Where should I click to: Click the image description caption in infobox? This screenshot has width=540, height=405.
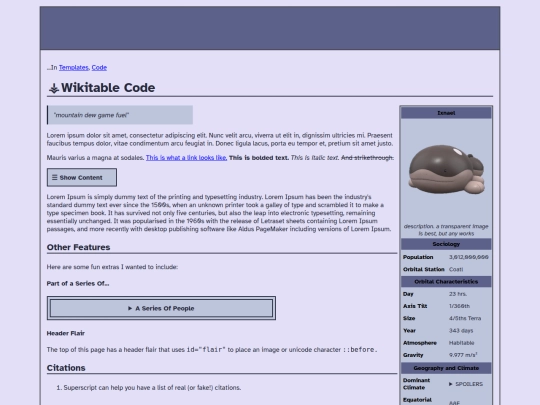point(446,230)
